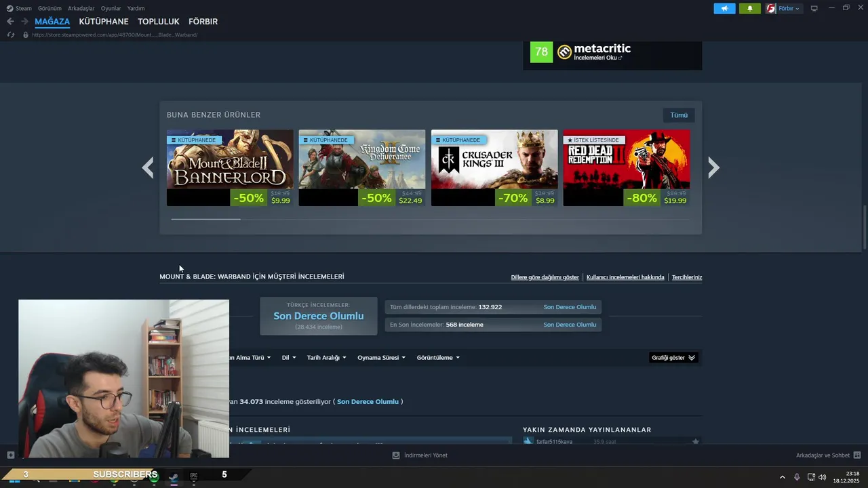Click the Steam logo menu
Screen dimensions: 868x488
click(x=19, y=8)
